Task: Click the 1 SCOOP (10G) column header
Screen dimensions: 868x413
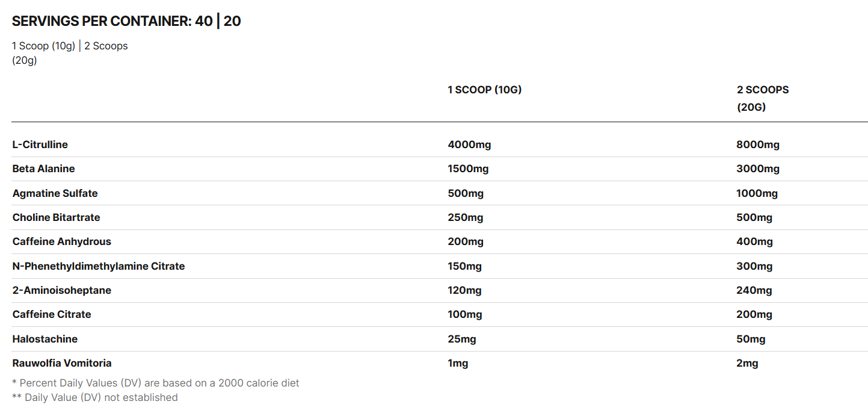Action: [x=484, y=90]
